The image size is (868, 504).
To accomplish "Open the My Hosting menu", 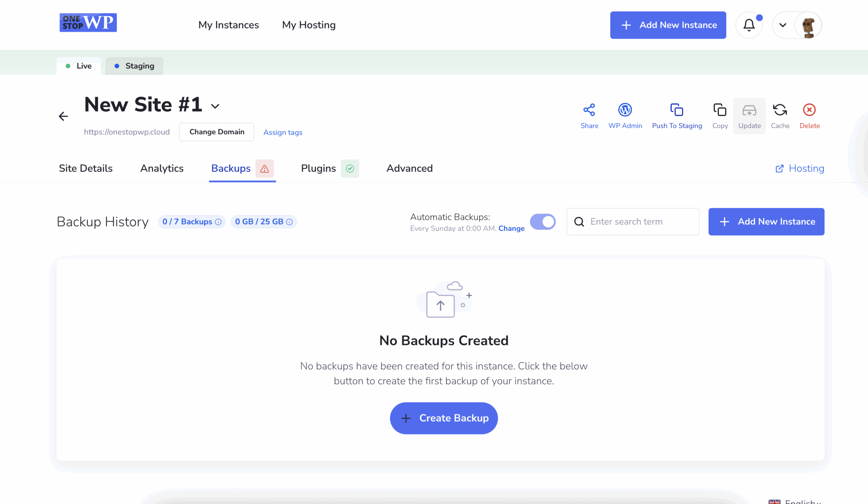I will click(x=309, y=25).
